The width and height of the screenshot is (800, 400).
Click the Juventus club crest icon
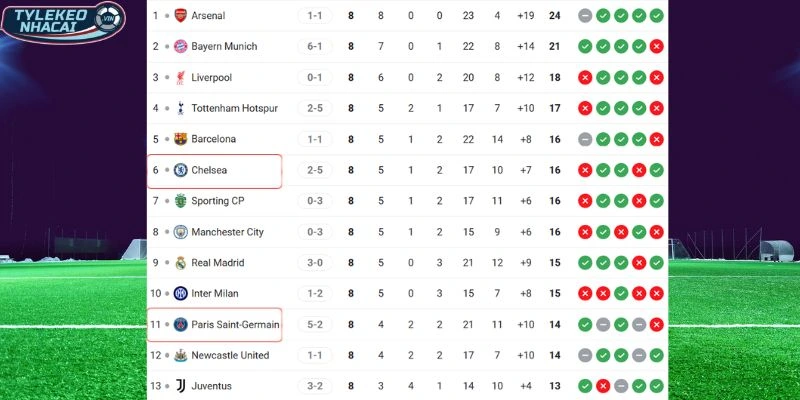coord(180,386)
